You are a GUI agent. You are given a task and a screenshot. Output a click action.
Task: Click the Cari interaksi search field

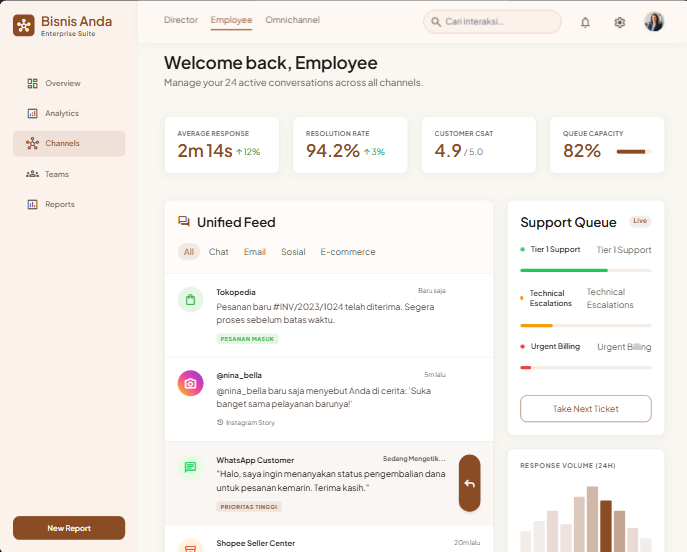point(492,21)
